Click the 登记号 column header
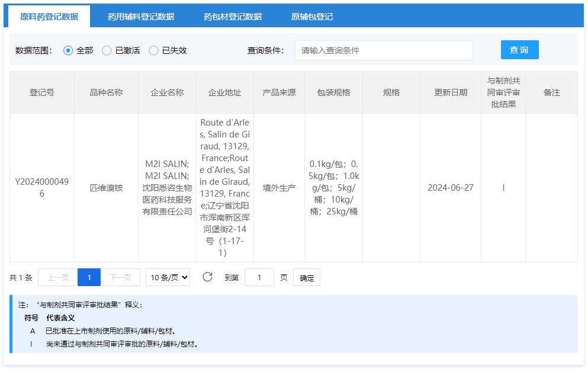 click(x=42, y=92)
